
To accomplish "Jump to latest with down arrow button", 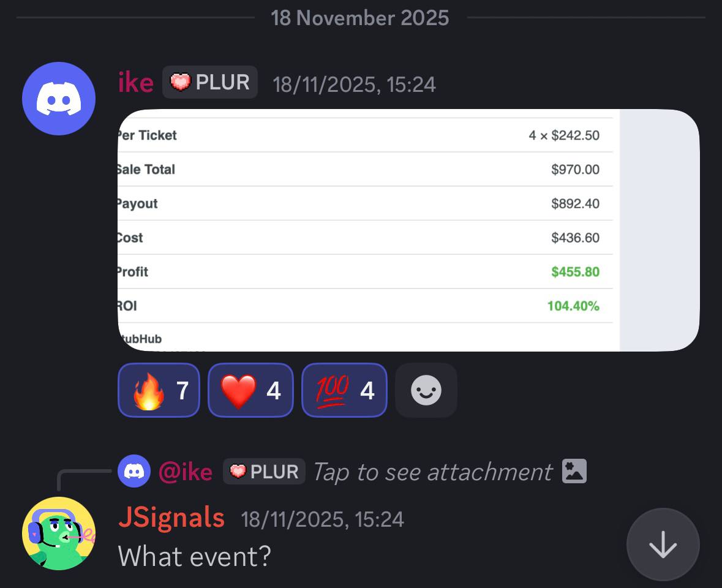I will (663, 545).
